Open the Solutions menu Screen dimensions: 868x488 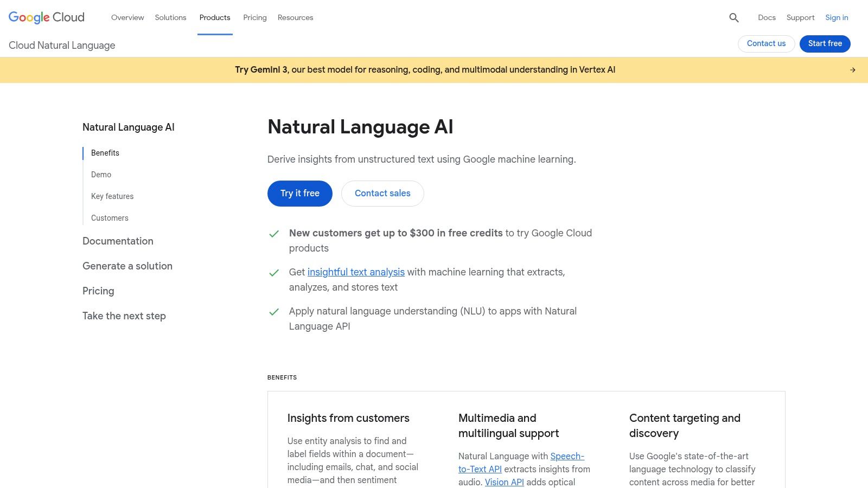pyautogui.click(x=170, y=17)
